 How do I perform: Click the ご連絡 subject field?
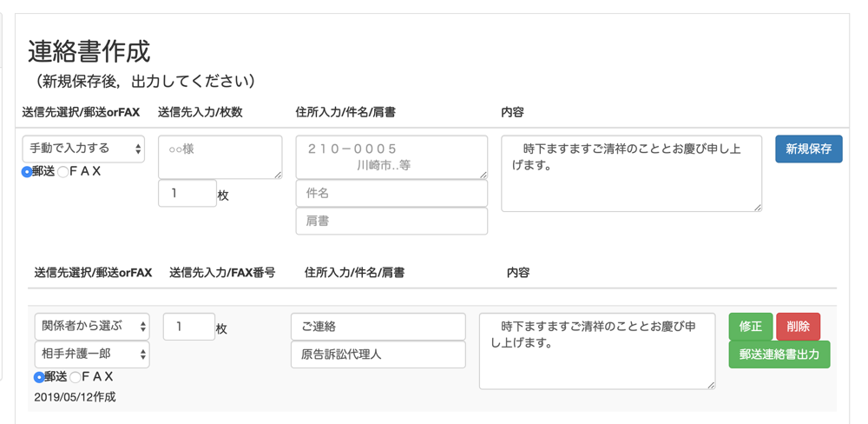(x=378, y=327)
